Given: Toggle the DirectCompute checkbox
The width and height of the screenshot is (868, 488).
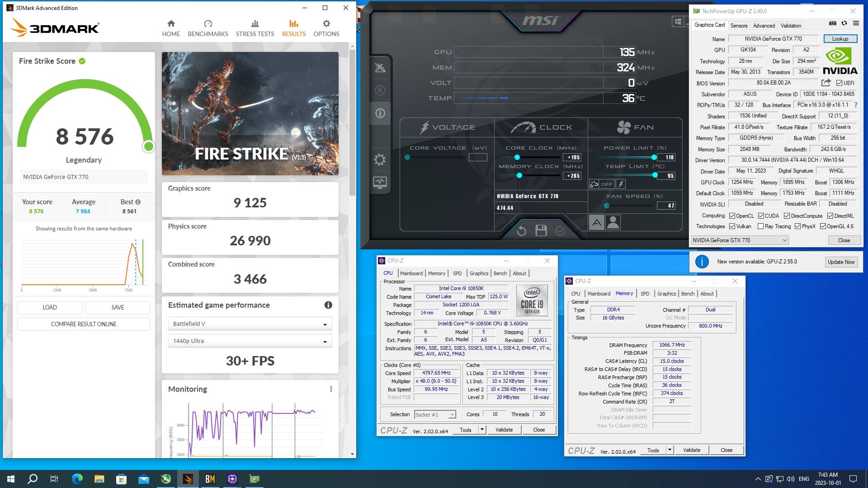Looking at the screenshot, I should (787, 216).
